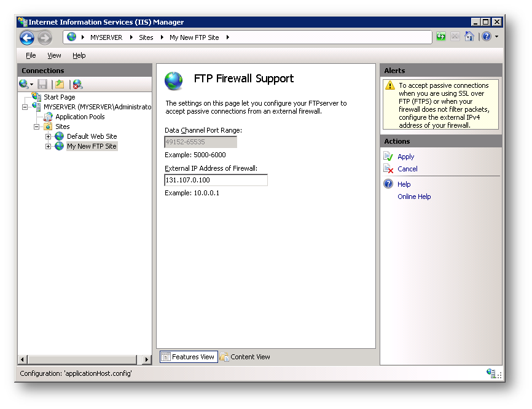The width and height of the screenshot is (532, 409).
Task: Switch to Content View tab
Action: (x=245, y=357)
